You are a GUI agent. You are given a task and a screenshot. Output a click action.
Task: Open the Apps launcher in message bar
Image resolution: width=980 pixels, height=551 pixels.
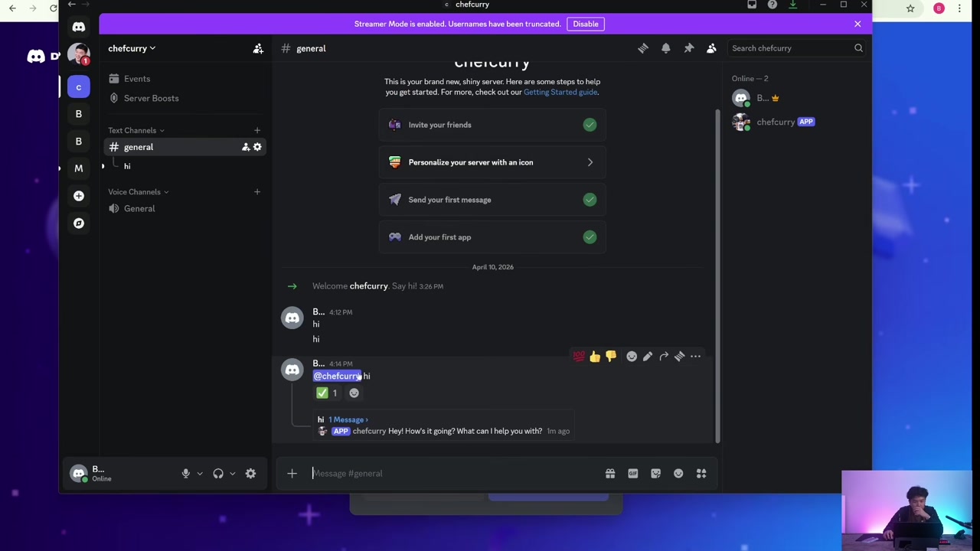point(701,474)
